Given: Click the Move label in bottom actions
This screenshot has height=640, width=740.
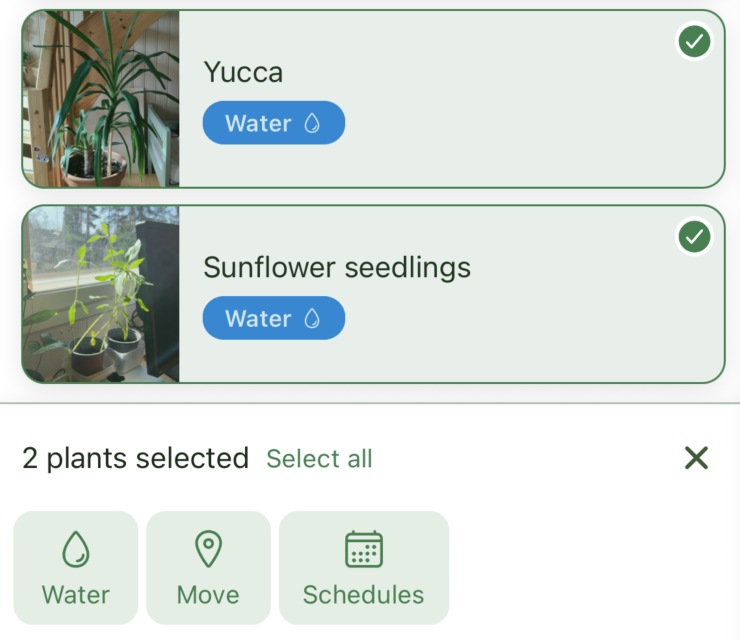Looking at the screenshot, I should (208, 595).
